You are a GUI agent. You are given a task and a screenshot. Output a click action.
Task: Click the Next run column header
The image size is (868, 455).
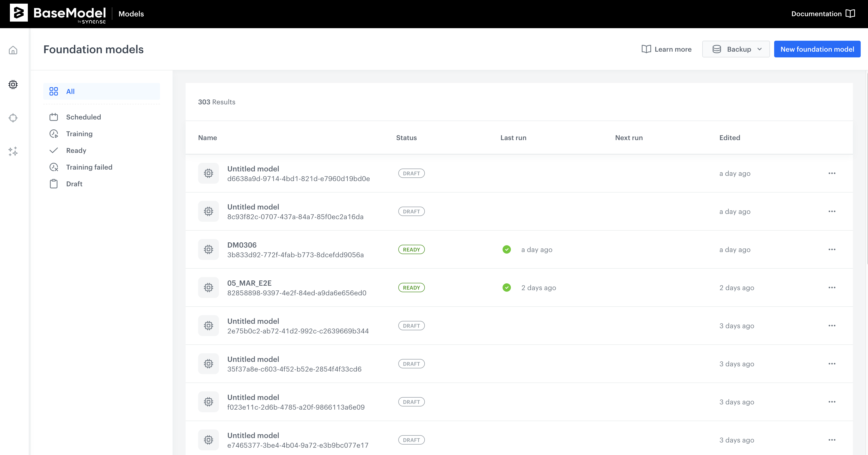click(629, 137)
